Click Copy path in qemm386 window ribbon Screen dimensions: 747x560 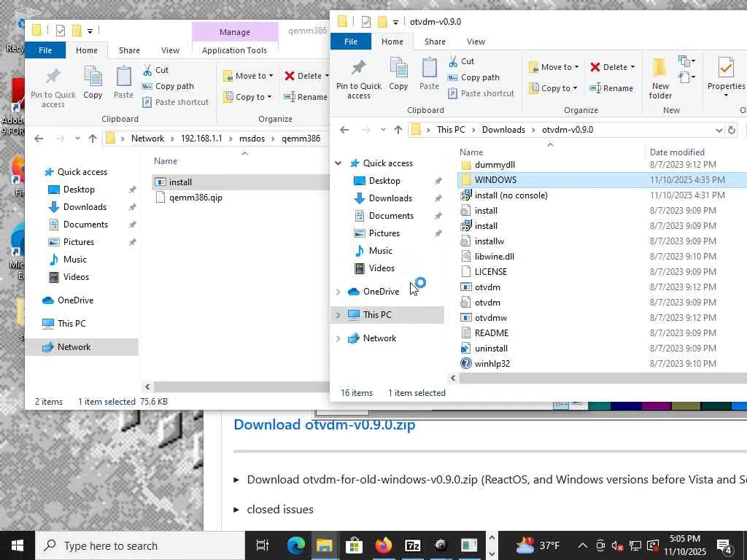click(169, 86)
